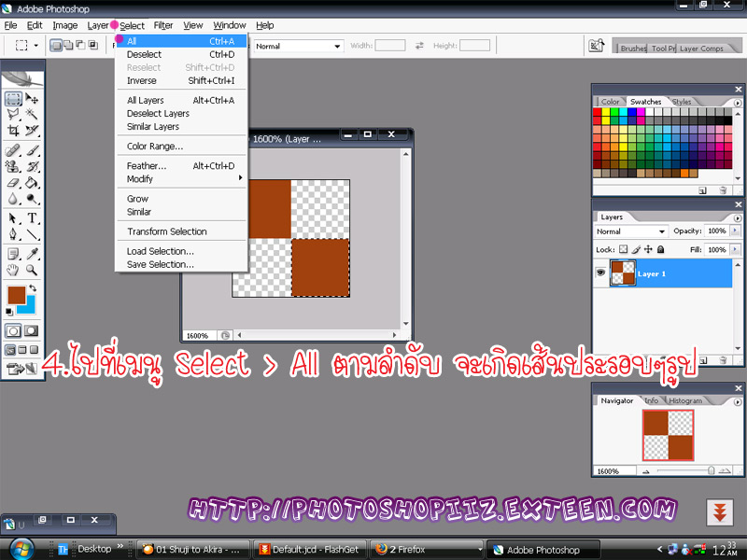This screenshot has height=560, width=747.
Task: Open Color Range dialog
Action: coord(181,147)
